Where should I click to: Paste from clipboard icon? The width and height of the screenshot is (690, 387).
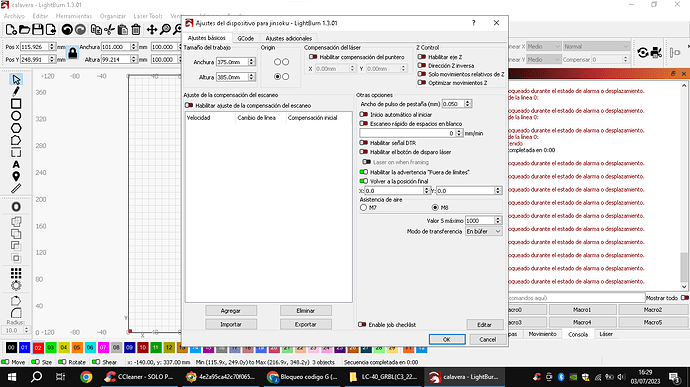(x=123, y=29)
